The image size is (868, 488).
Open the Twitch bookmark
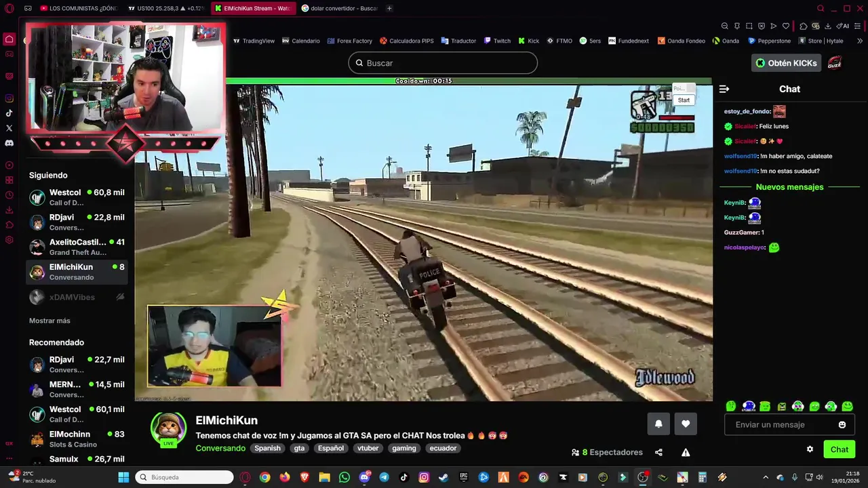click(497, 41)
